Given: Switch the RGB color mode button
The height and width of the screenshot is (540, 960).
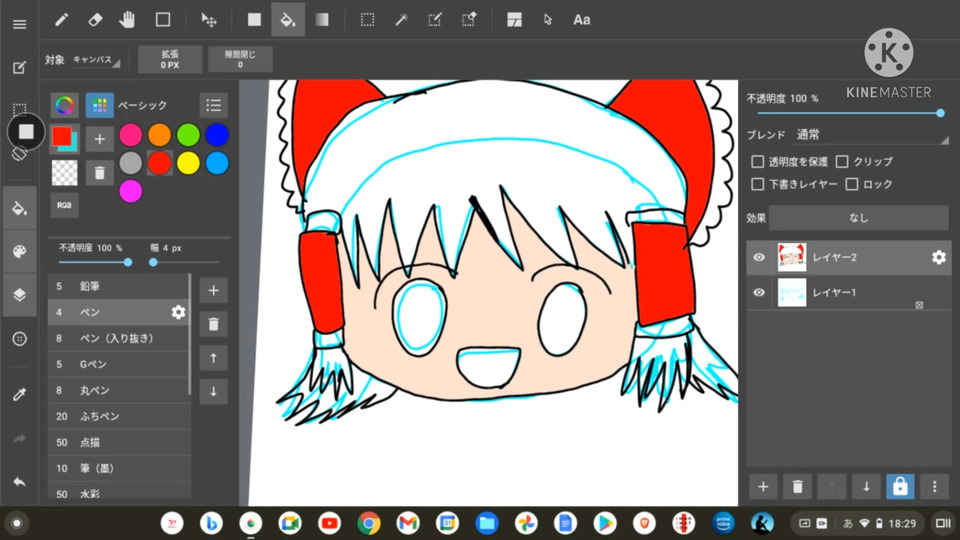Looking at the screenshot, I should click(x=64, y=205).
